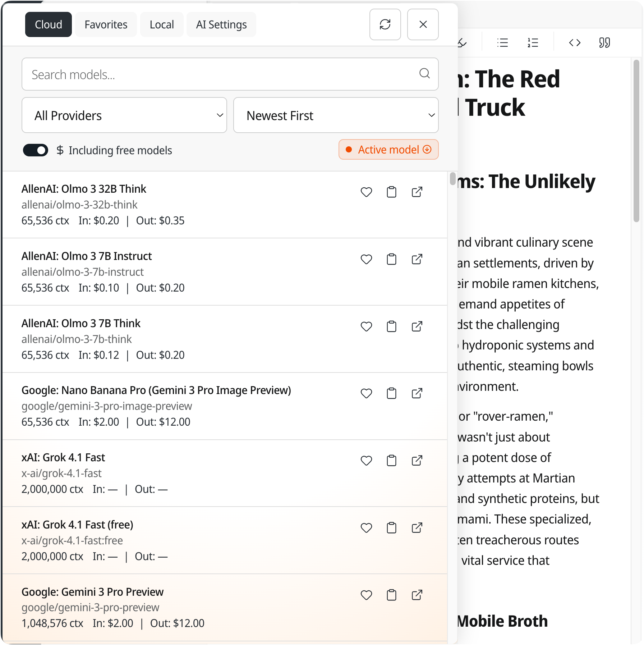Viewport: 644px width, 645px height.
Task: Expand the Newest First sort dropdown
Action: (336, 115)
